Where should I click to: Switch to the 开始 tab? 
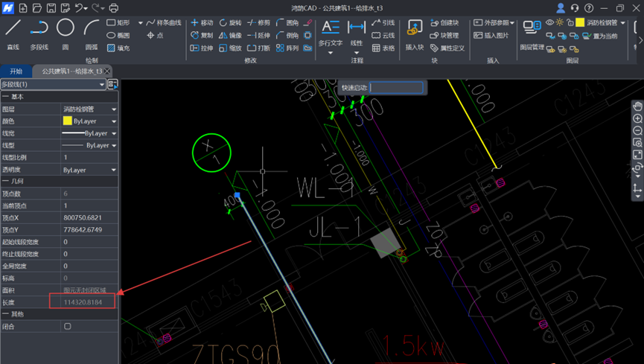pos(16,71)
